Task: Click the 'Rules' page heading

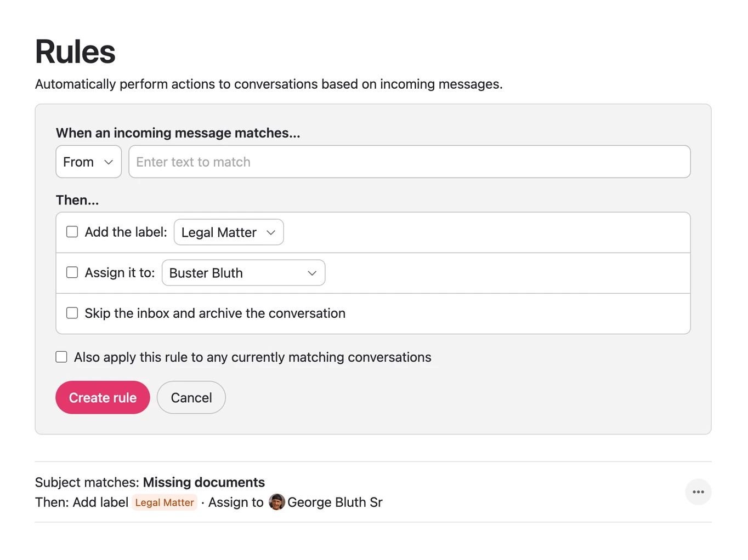Action: [x=75, y=52]
